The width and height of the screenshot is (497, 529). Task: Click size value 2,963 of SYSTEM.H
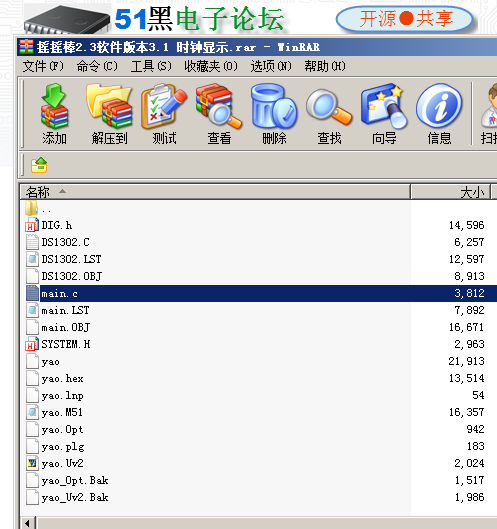[x=469, y=344]
